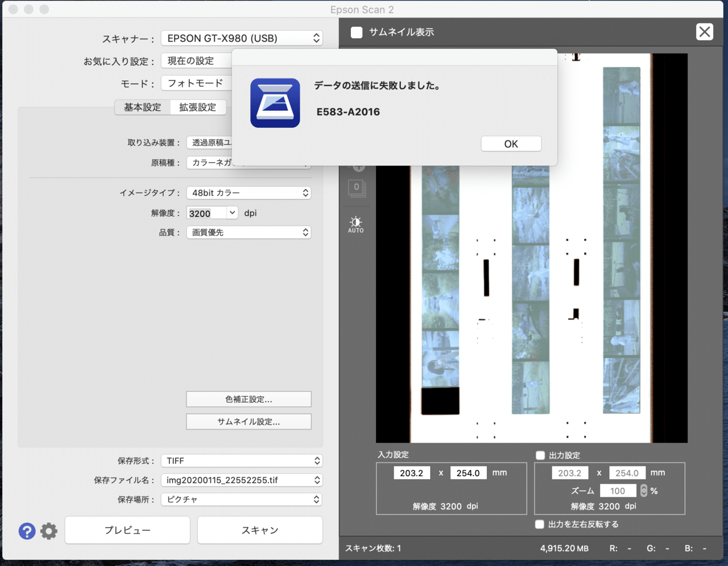728x566 pixels.
Task: Click the right film strip in preview
Action: (622, 240)
